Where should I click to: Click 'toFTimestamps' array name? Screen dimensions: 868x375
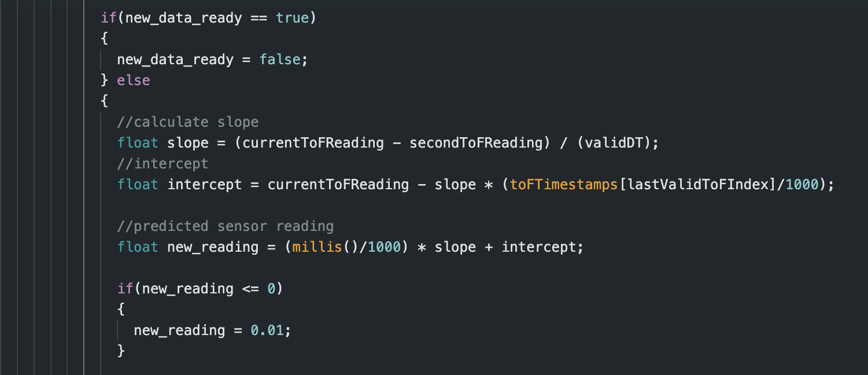tap(564, 185)
